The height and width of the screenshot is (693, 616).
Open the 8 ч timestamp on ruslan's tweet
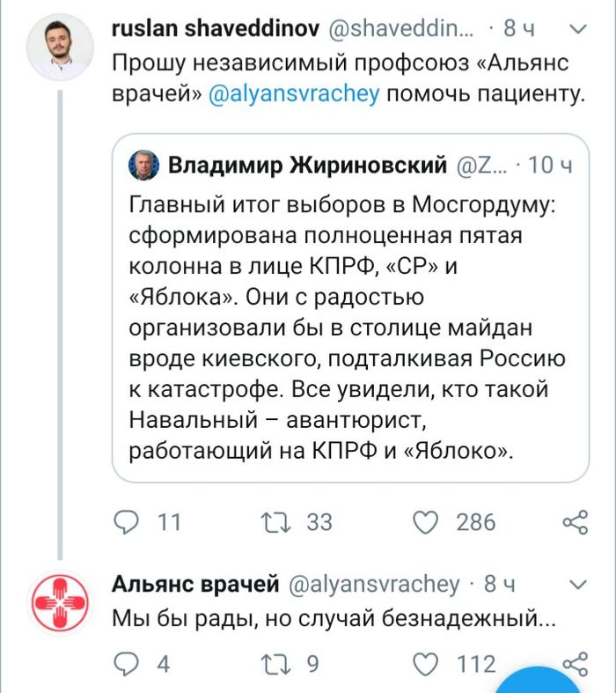(518, 29)
